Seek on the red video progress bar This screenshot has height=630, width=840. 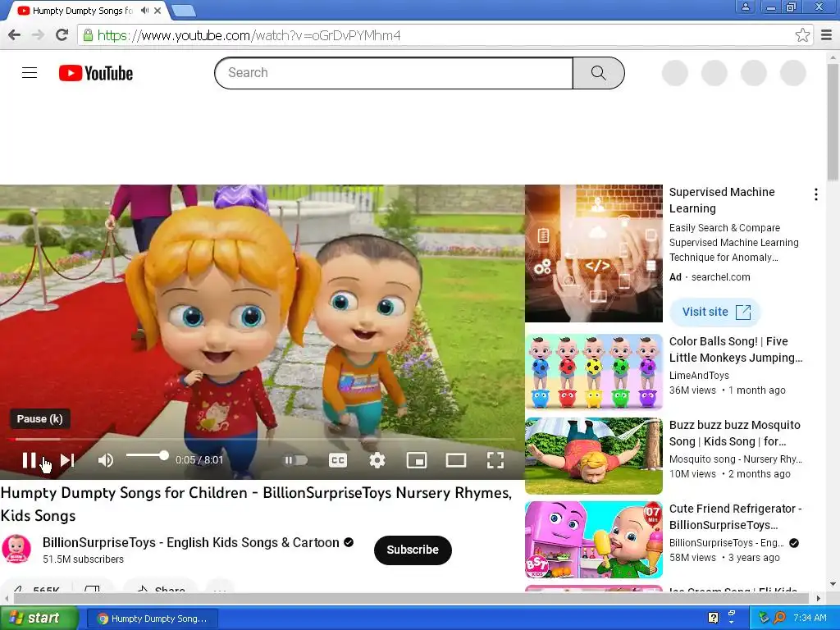[262, 440]
